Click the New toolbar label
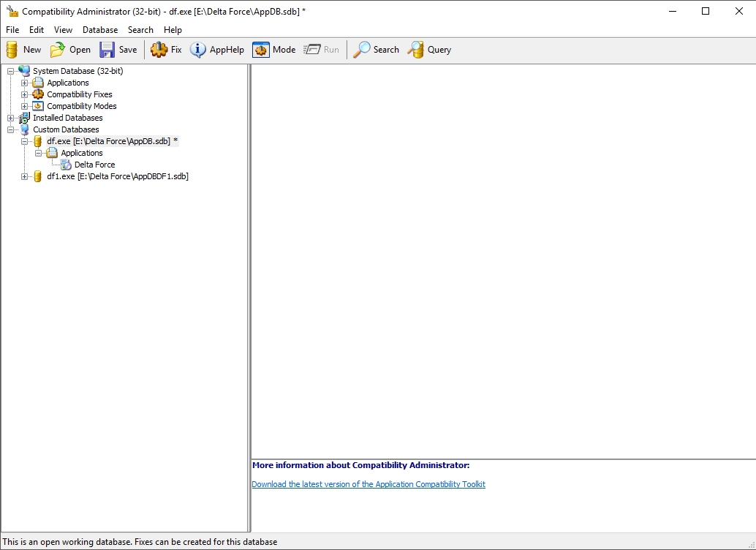756x550 pixels. coord(32,50)
